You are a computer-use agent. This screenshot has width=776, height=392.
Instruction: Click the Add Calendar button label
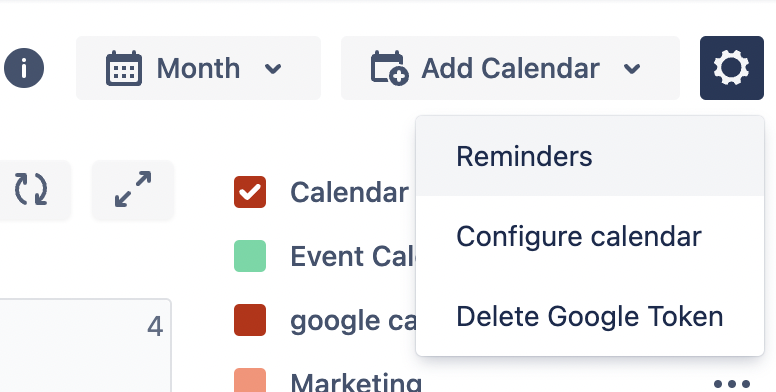pos(510,68)
